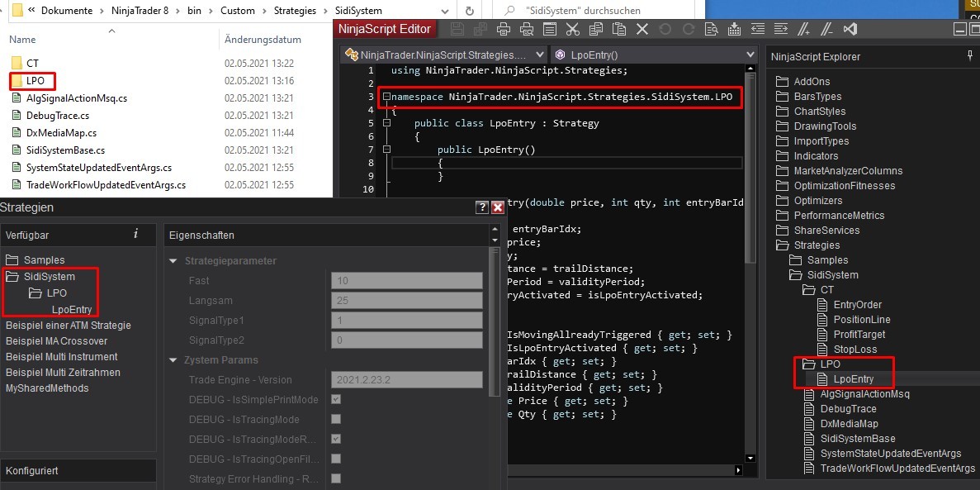Toggle DEBUG - IsTracingMode checkbox

(x=336, y=419)
